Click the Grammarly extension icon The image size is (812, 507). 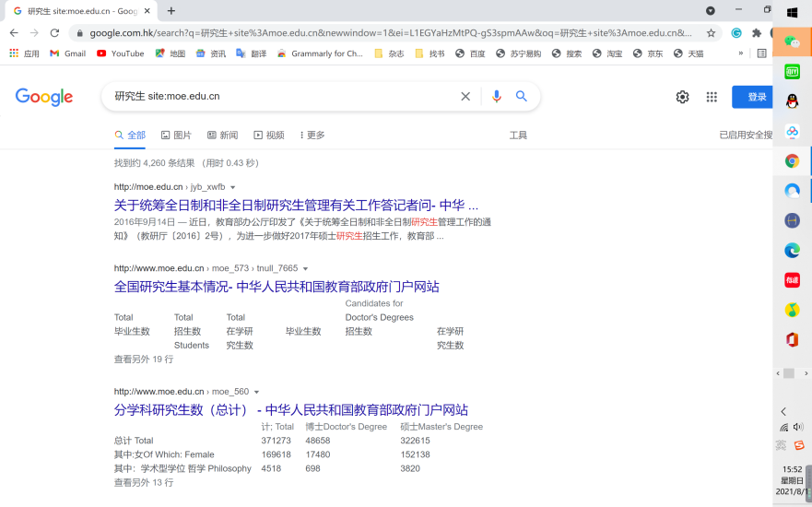pyautogui.click(x=736, y=33)
